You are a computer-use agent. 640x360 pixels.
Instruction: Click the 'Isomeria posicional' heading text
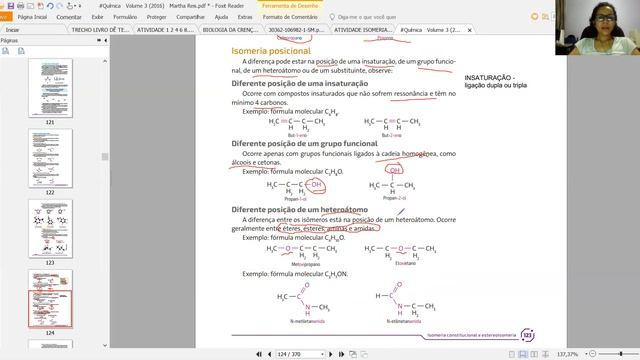[x=271, y=51]
